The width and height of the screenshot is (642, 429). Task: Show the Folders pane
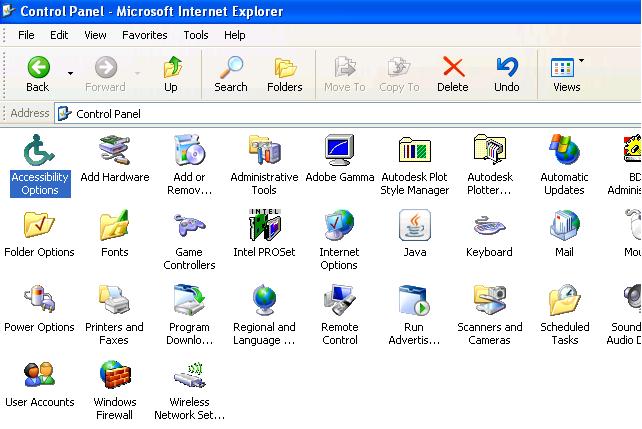285,75
